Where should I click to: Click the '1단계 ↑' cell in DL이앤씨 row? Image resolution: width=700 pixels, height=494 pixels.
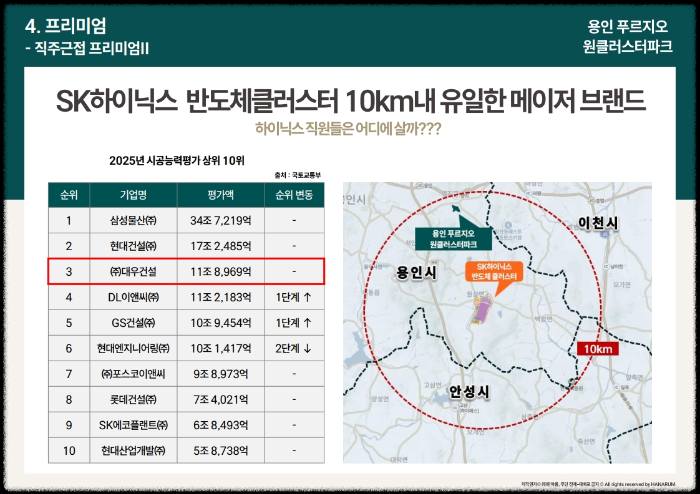pyautogui.click(x=294, y=297)
